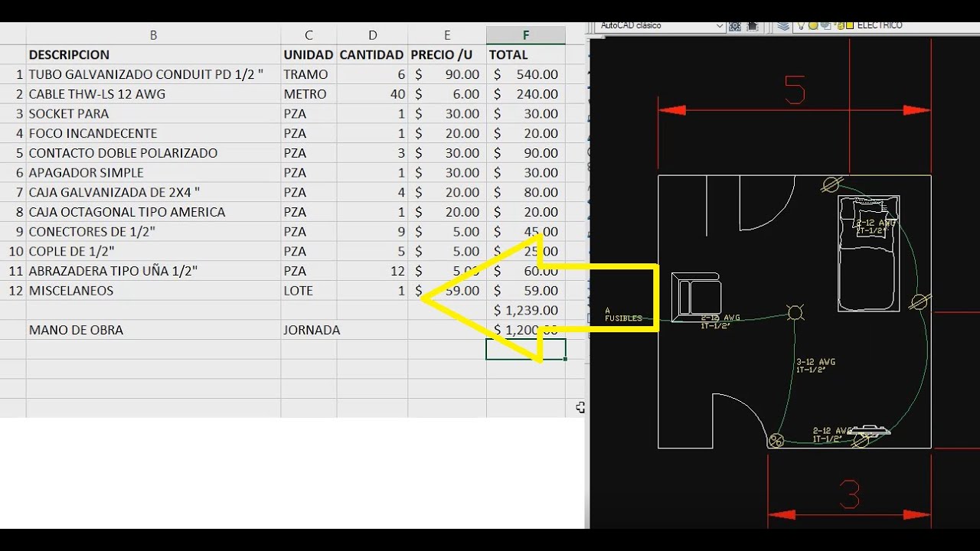Click the A FUSIBLES label in drawing
Screen dimensions: 980x551
click(x=623, y=315)
